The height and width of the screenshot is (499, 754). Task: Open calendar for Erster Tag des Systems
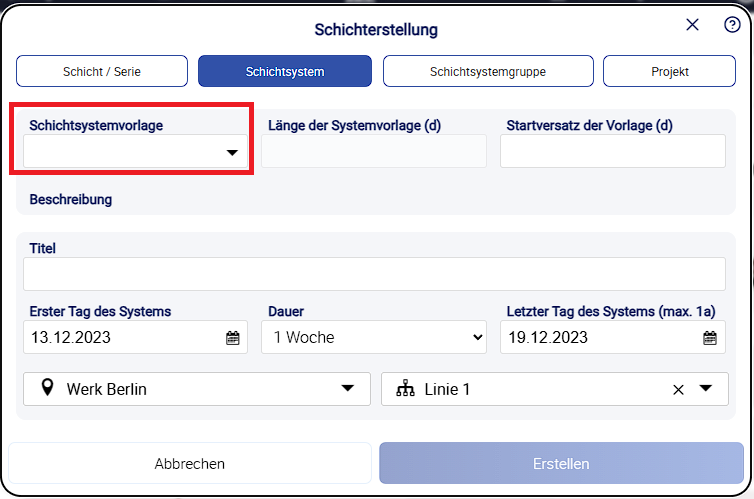[233, 338]
